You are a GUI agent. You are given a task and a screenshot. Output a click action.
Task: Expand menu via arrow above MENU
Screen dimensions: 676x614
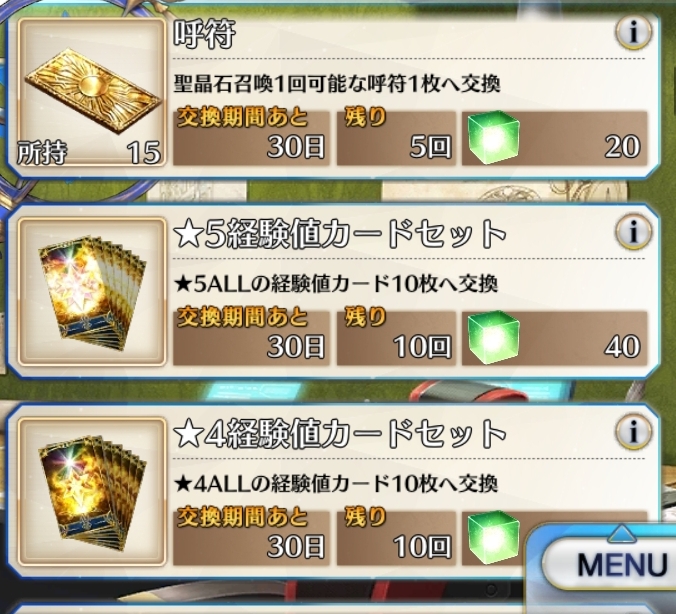click(621, 534)
